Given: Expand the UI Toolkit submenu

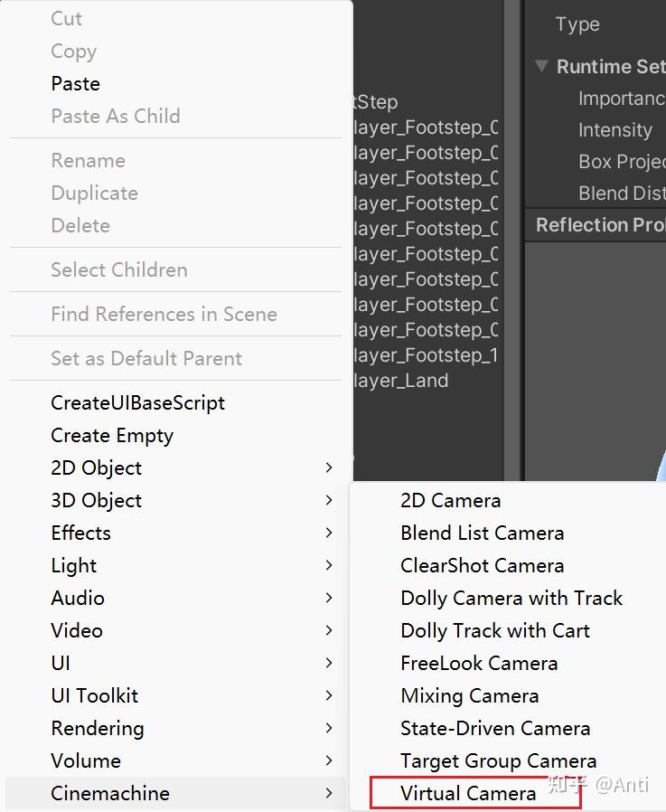Looking at the screenshot, I should [94, 695].
